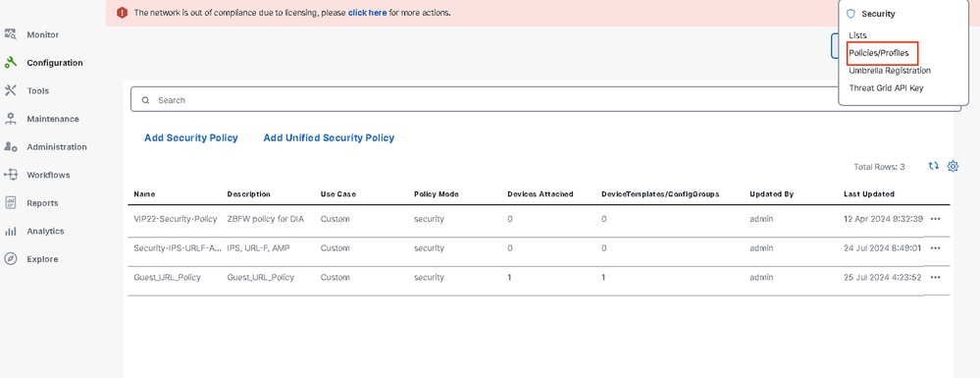980x378 pixels.
Task: Select the Configuration wrench icon
Action: [x=10, y=63]
